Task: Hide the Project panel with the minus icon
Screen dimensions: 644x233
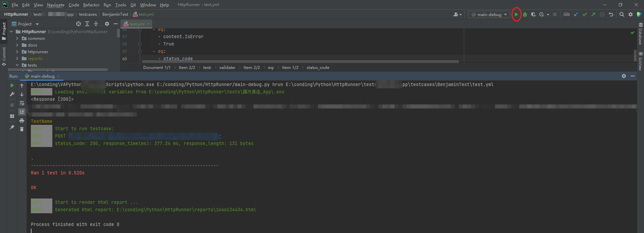Action: [116, 24]
